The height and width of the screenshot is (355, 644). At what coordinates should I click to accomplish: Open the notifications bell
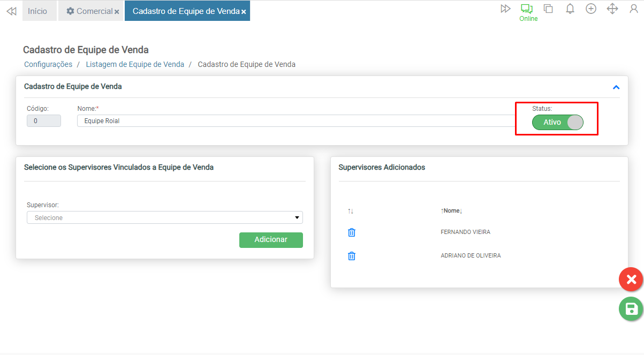[570, 9]
